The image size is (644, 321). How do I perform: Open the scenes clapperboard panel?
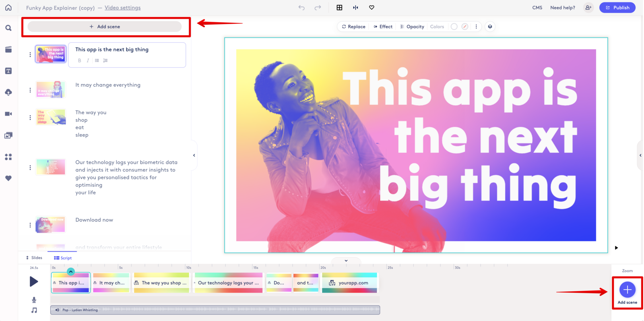[x=8, y=50]
